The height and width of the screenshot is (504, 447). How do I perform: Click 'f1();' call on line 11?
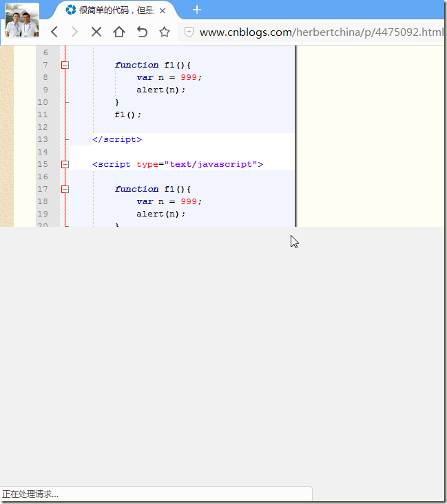click(128, 114)
